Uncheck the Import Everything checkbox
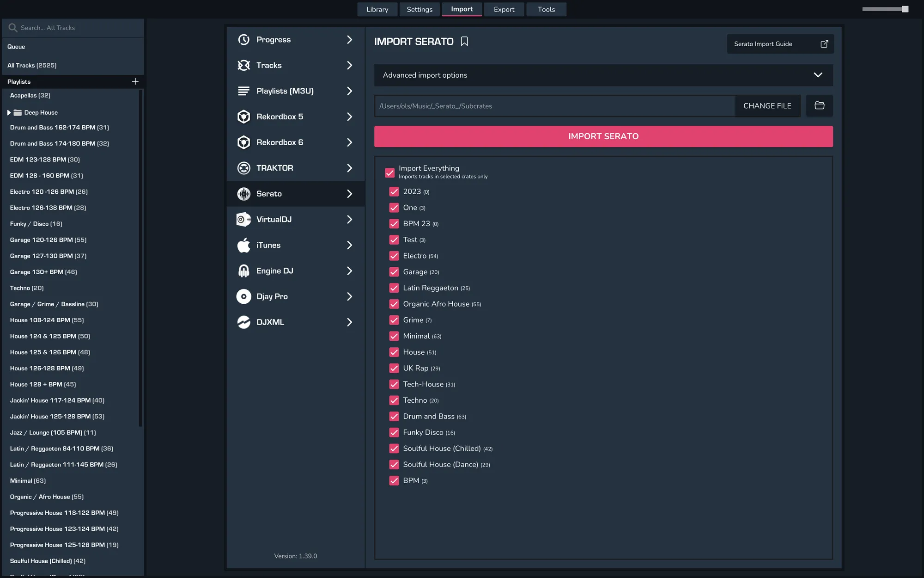Viewport: 924px width, 578px height. pos(389,172)
